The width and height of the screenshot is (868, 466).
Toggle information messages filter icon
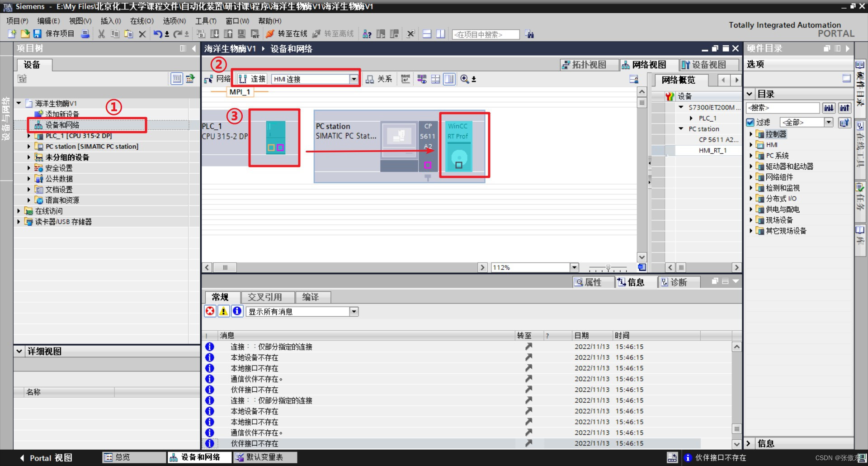pos(237,311)
